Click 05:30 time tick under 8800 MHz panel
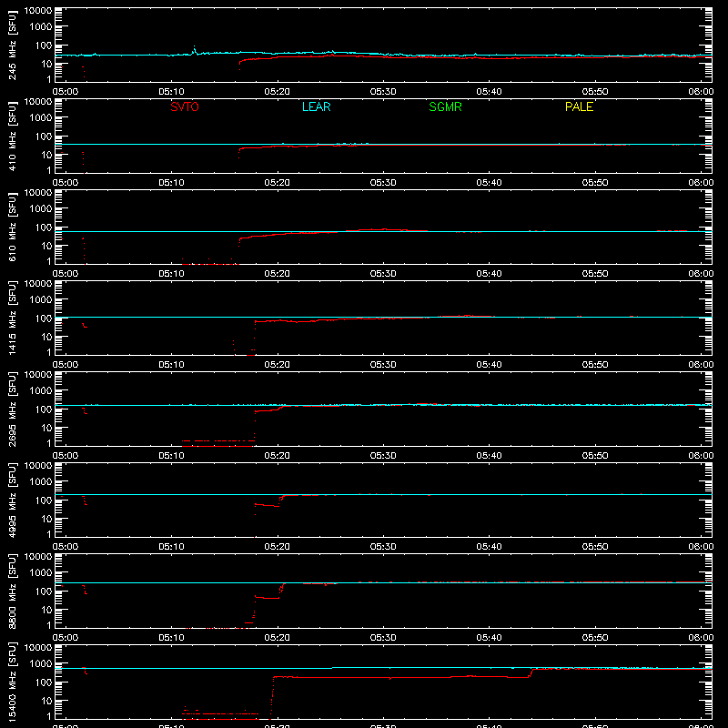The image size is (728, 728). coord(383,638)
